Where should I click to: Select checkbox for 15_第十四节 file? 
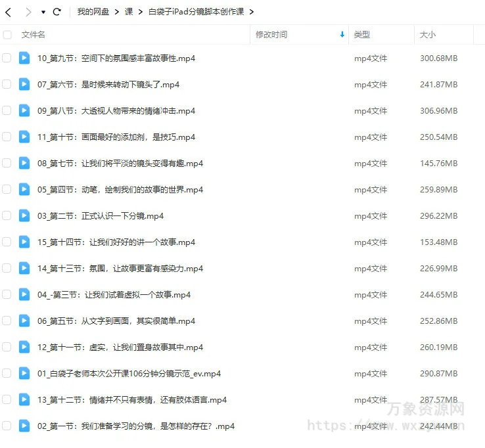pos(7,242)
